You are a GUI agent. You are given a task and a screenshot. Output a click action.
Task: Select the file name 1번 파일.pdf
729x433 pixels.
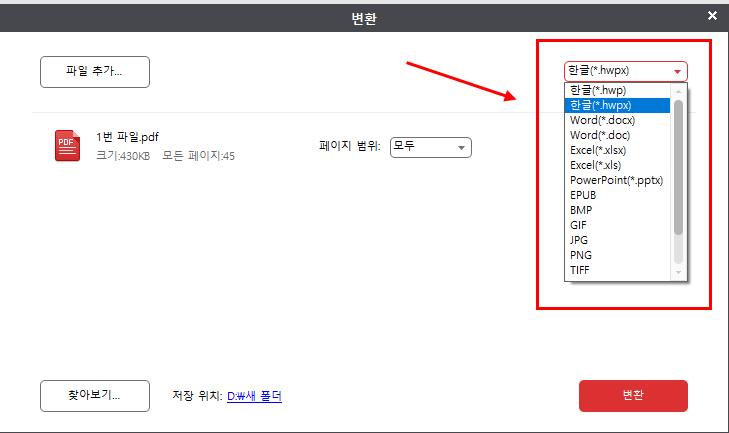[127, 137]
